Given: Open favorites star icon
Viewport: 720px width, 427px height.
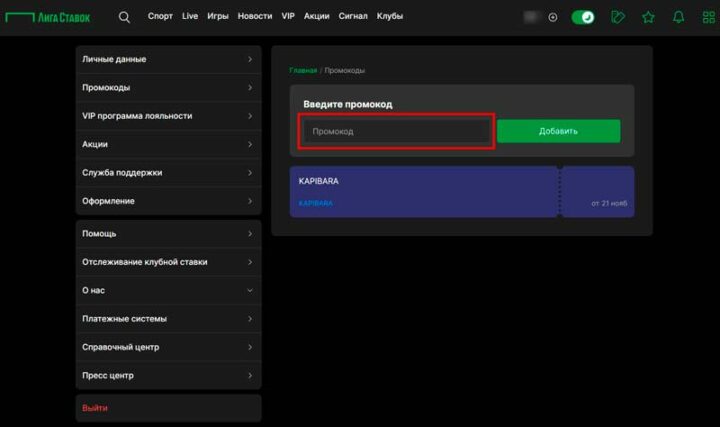Looking at the screenshot, I should coord(648,17).
